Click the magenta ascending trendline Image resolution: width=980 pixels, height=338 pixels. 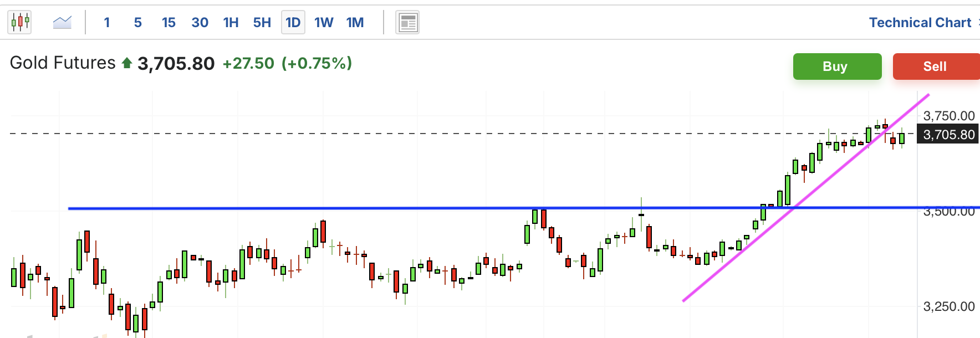pyautogui.click(x=807, y=197)
